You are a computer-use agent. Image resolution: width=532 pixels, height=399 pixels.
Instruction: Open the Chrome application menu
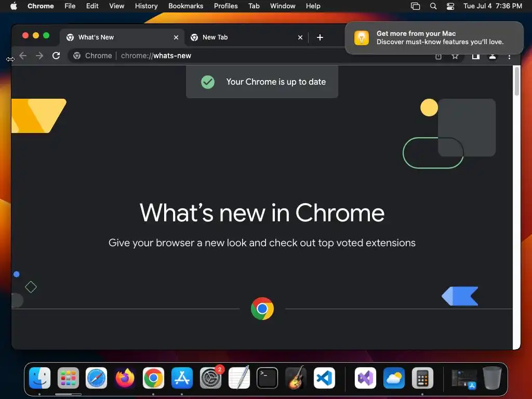[x=41, y=6]
